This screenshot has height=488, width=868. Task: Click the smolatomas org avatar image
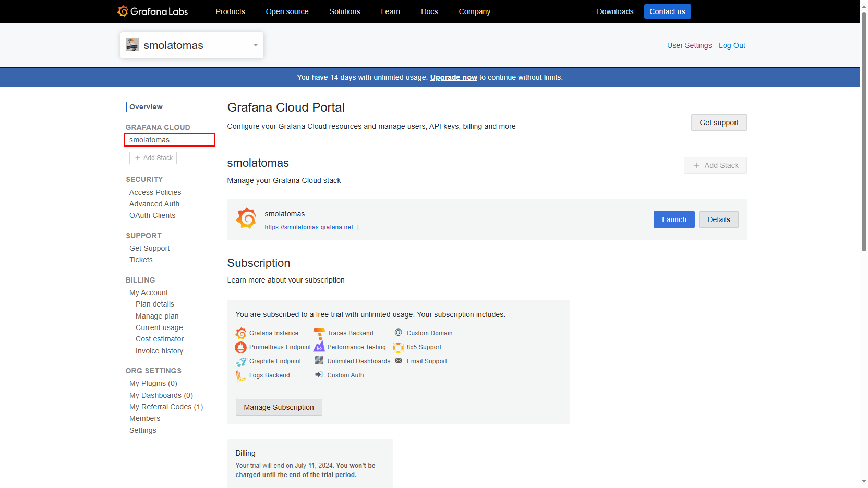point(132,45)
